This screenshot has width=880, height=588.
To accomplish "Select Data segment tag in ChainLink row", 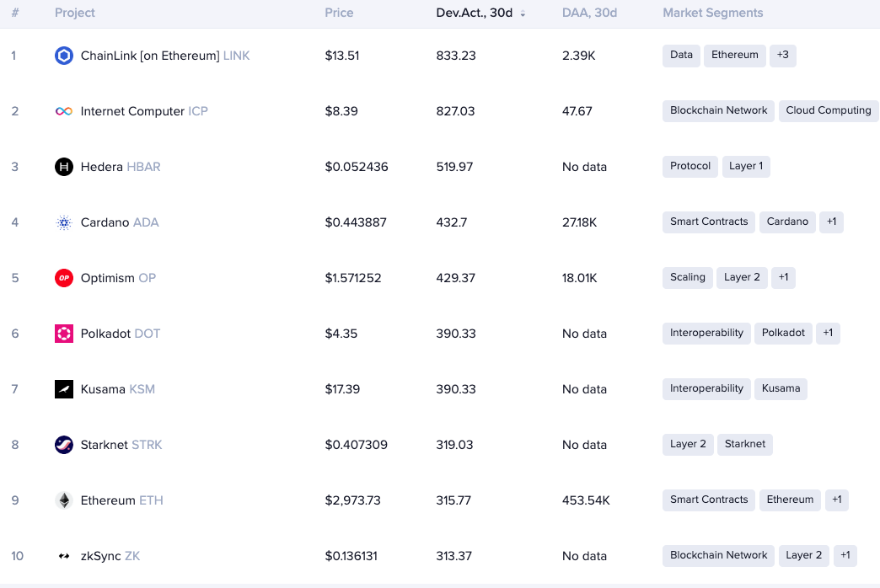I will click(x=681, y=55).
